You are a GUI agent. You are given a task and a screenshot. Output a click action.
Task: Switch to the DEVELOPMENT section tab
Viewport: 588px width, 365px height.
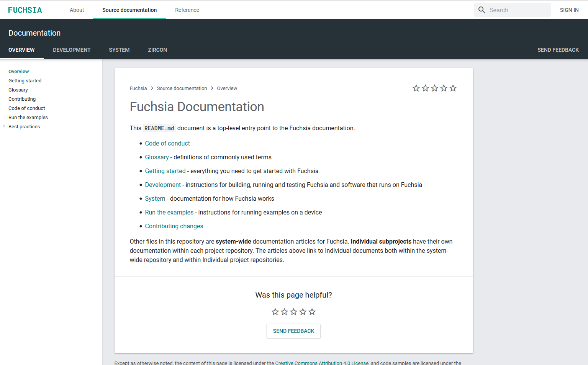pyautogui.click(x=72, y=50)
